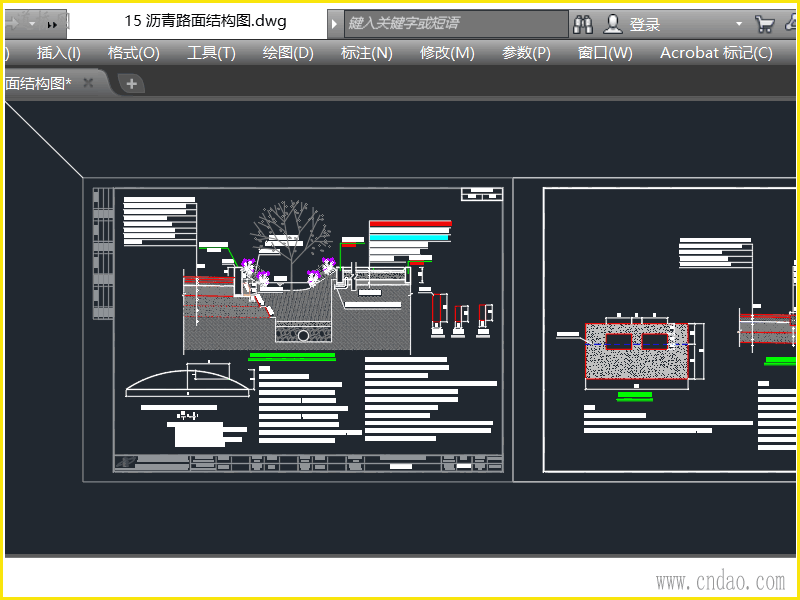The height and width of the screenshot is (600, 800).
Task: Expand the arrow left of search box
Action: point(335,24)
